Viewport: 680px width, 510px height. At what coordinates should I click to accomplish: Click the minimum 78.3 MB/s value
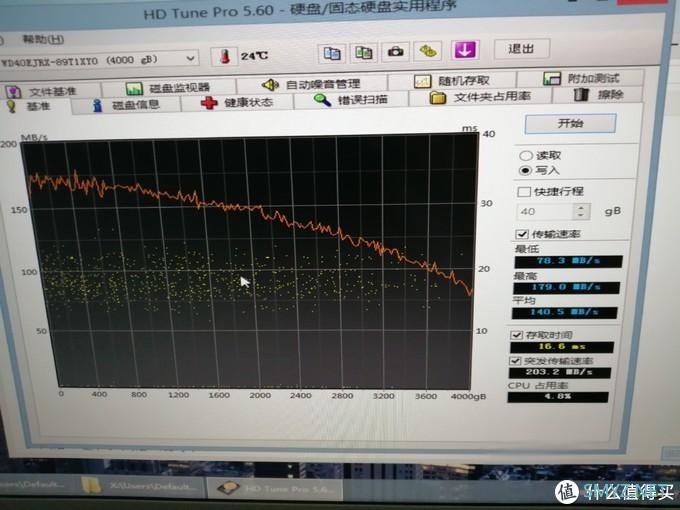point(568,261)
